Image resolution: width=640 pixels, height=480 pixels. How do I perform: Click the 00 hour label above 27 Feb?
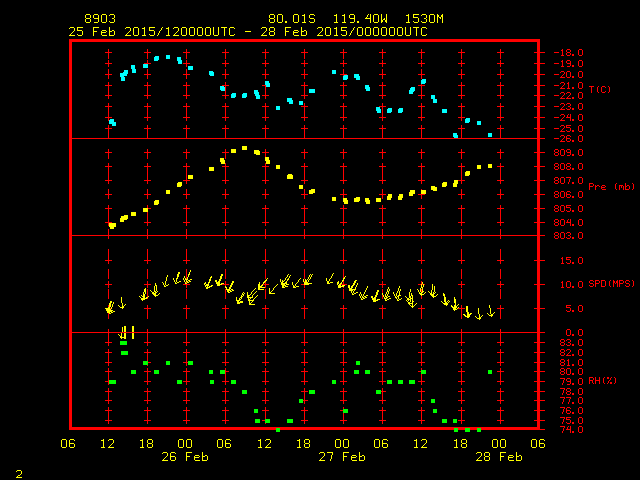click(x=342, y=444)
